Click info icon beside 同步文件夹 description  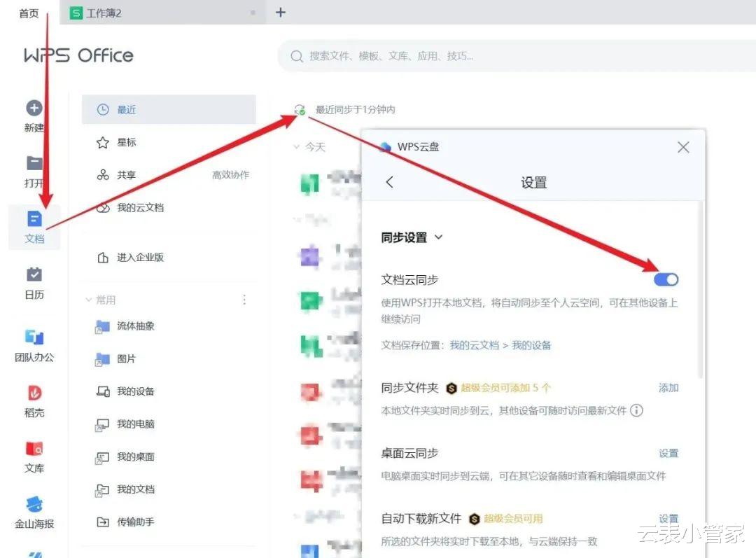636,410
